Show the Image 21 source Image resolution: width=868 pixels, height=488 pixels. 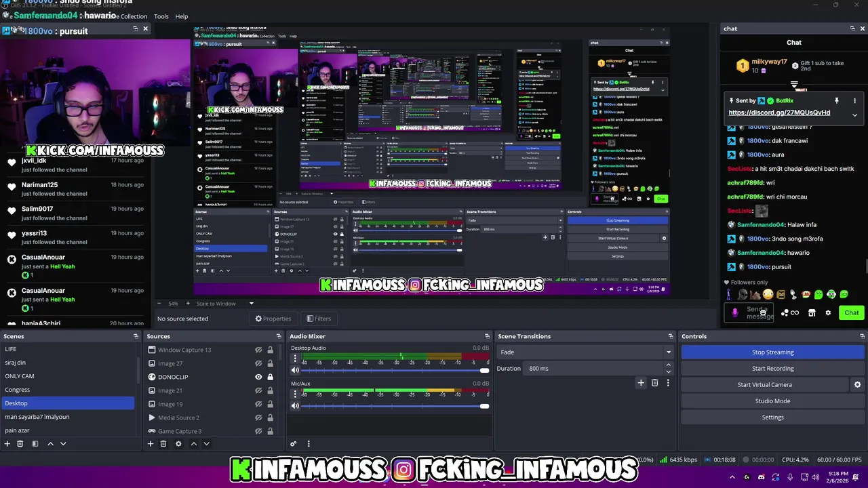(x=258, y=390)
